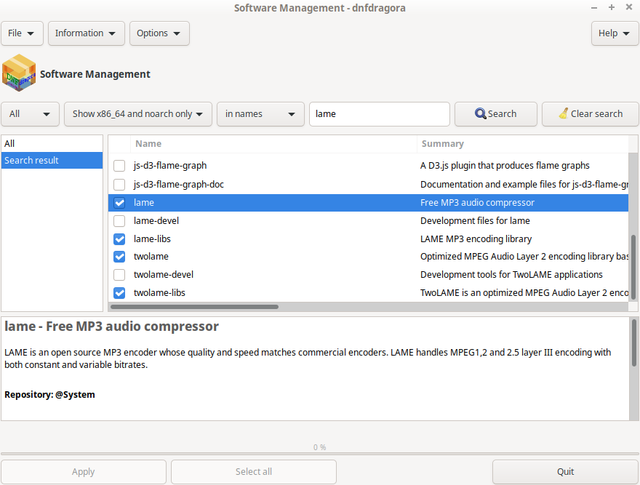Viewport: 640px width, 485px height.
Task: Click the Select all button
Action: point(253,472)
